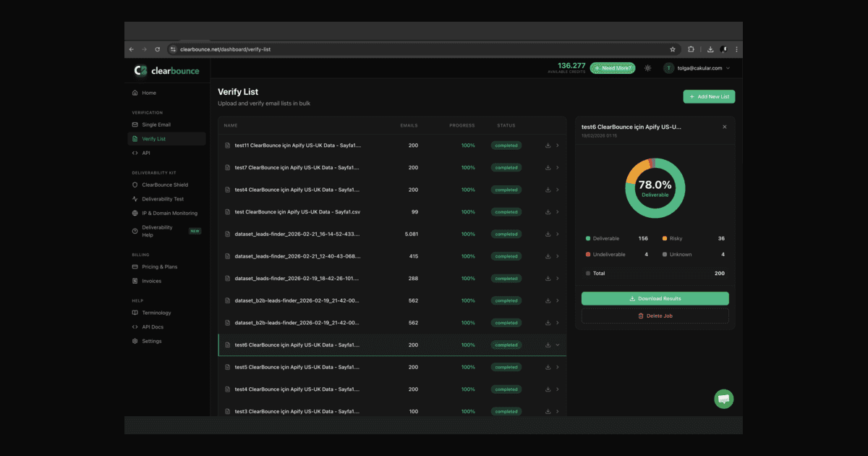Image resolution: width=868 pixels, height=456 pixels.
Task: Download the test6 ClearBounce row results
Action: coord(548,345)
